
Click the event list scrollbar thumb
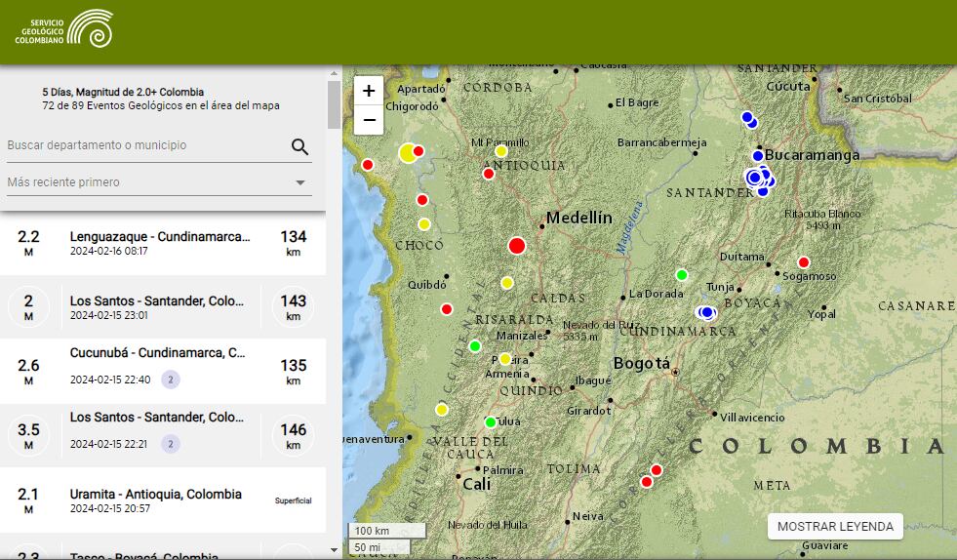(x=334, y=104)
